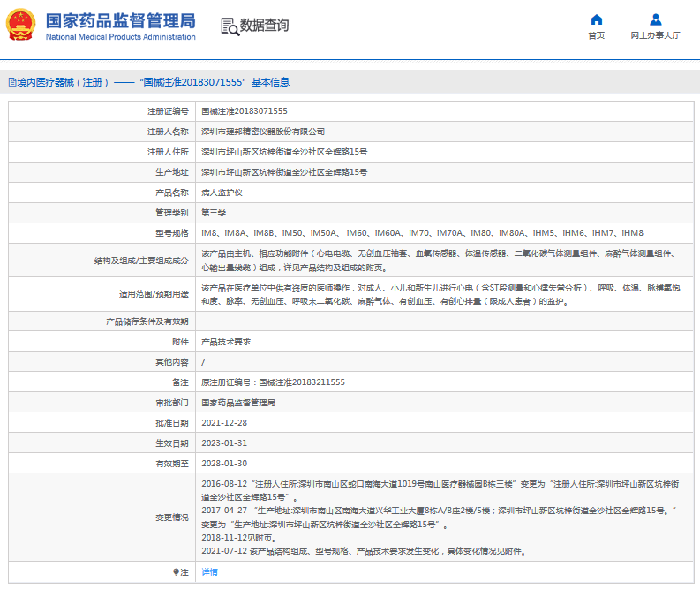This screenshot has width=700, height=590.
Task: Select management class 第三类
Action: (214, 213)
